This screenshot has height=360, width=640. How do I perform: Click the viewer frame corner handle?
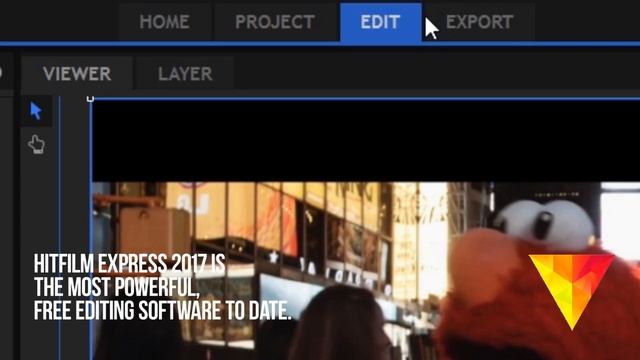[x=91, y=99]
